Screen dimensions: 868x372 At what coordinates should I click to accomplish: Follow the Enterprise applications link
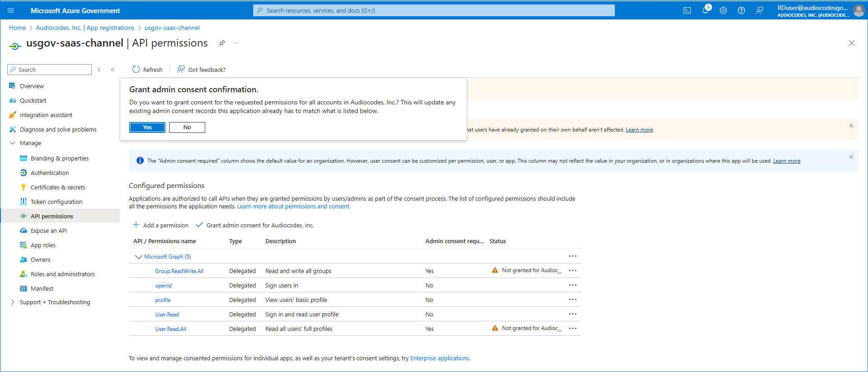point(439,358)
